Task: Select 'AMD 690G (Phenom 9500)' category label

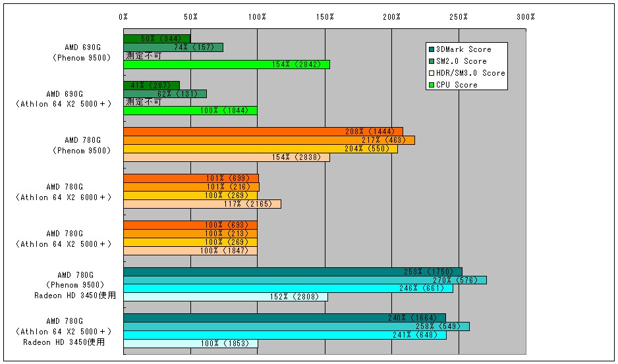Action: pos(82,53)
